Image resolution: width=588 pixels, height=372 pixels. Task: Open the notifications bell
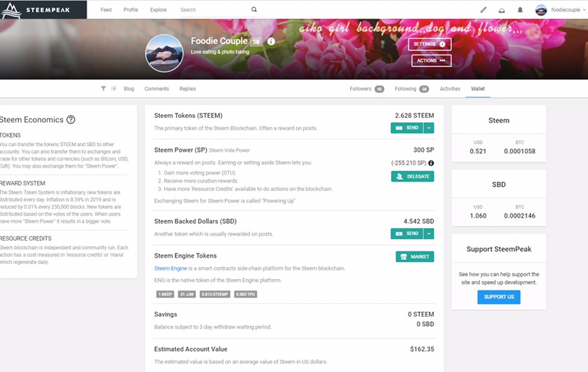click(520, 10)
